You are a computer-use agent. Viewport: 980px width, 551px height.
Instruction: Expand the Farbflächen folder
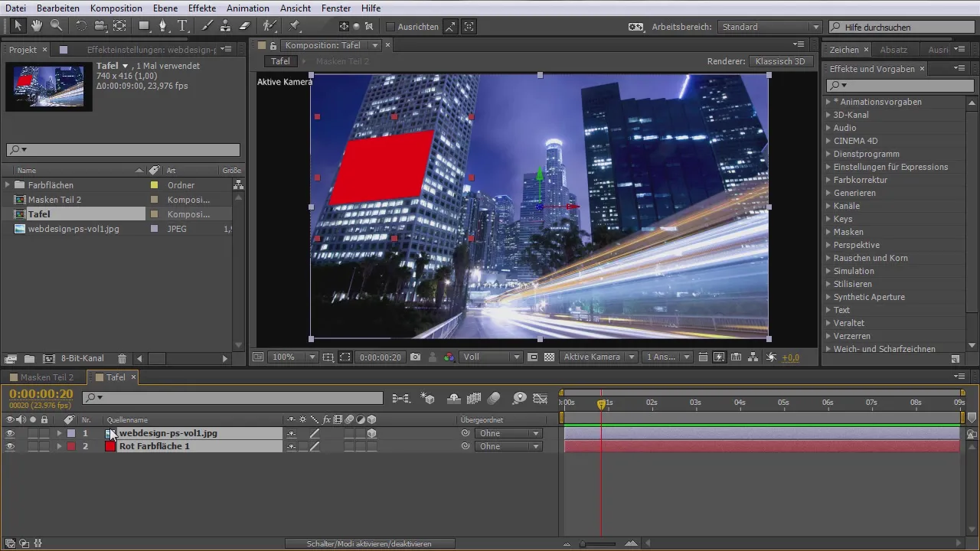[x=8, y=185]
